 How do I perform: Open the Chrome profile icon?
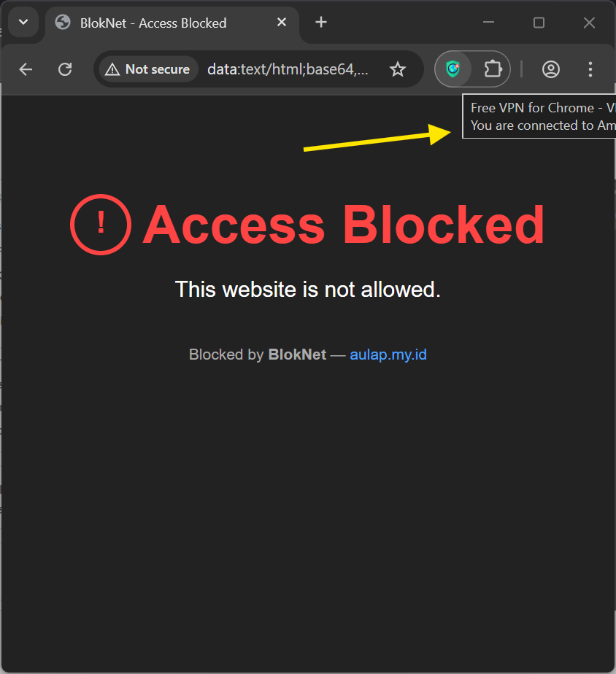[551, 69]
